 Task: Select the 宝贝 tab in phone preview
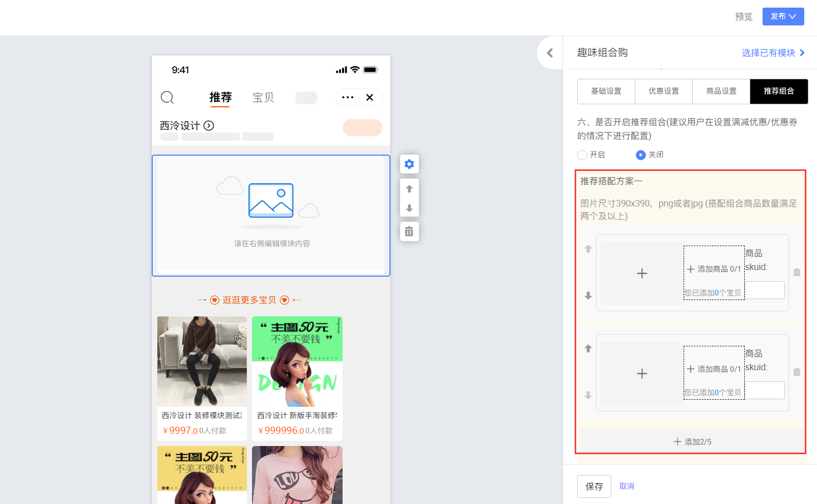point(263,98)
